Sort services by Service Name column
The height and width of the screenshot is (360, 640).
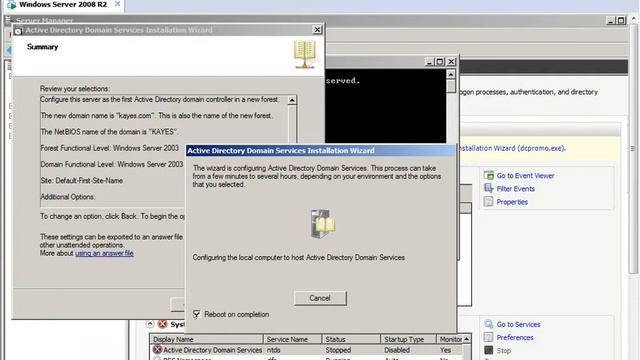[293, 339]
